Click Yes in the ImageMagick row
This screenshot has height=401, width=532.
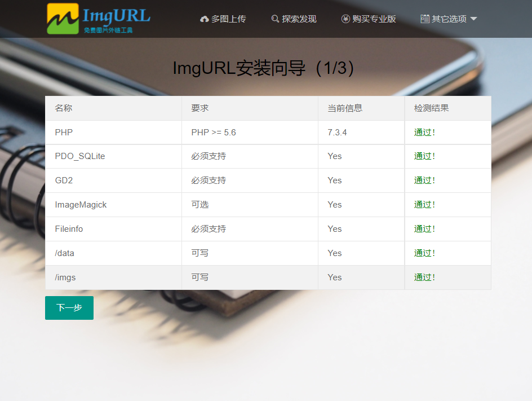335,205
